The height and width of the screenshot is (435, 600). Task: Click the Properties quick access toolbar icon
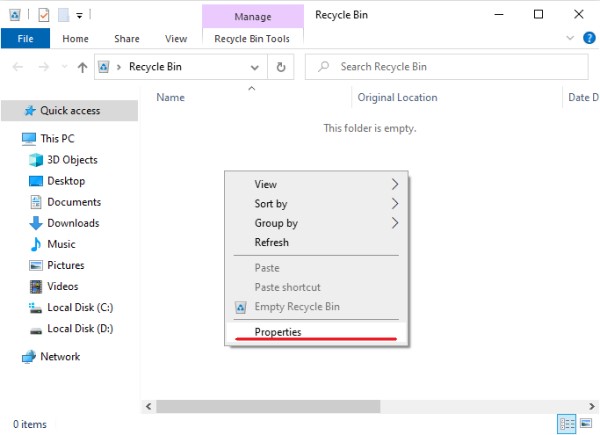coord(44,15)
